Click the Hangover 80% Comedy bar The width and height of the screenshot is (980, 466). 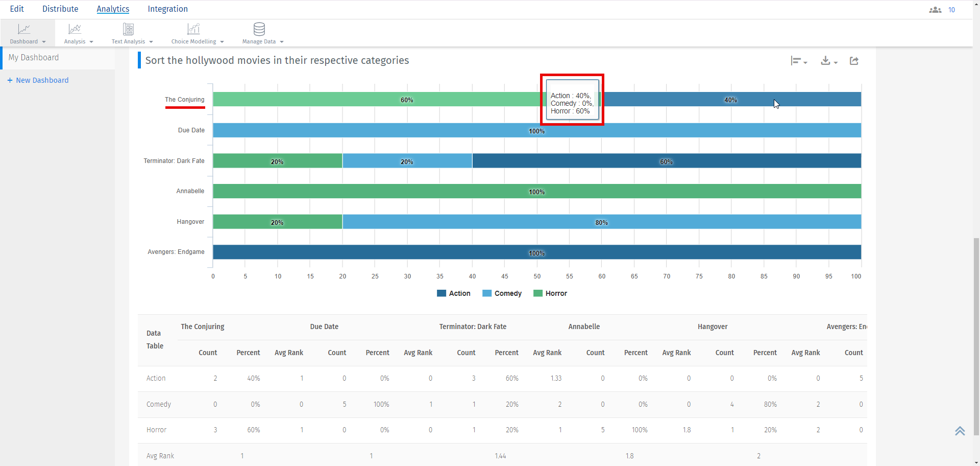pyautogui.click(x=602, y=222)
